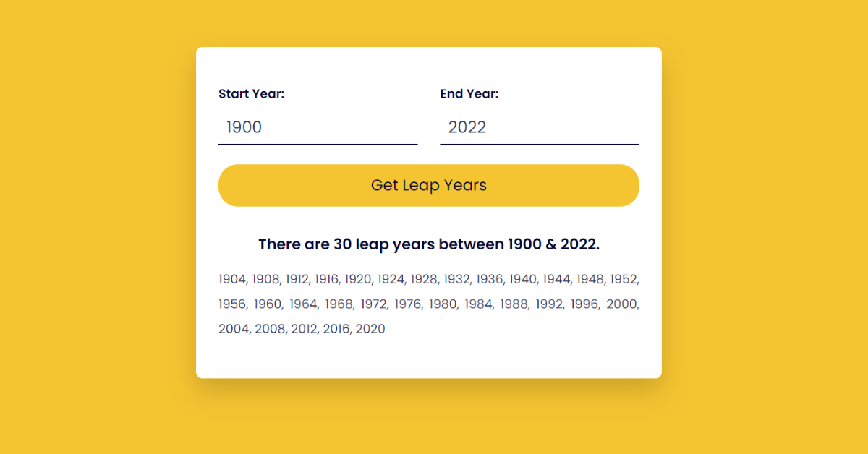Click the year 1964 in results
This screenshot has height=454, width=868.
click(x=304, y=304)
